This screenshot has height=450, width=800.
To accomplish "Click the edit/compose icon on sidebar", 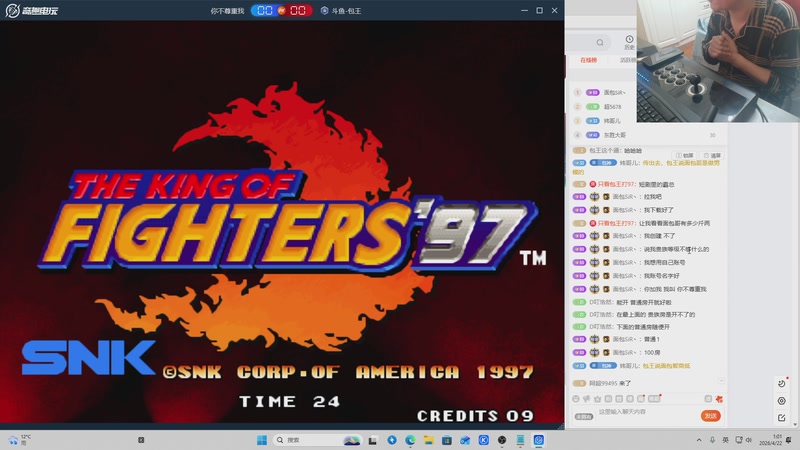I will tap(782, 418).
